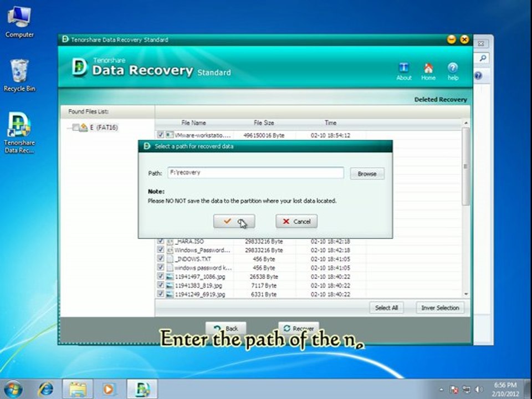The width and height of the screenshot is (532, 399).
Task: Click the Time column header
Action: (330, 123)
